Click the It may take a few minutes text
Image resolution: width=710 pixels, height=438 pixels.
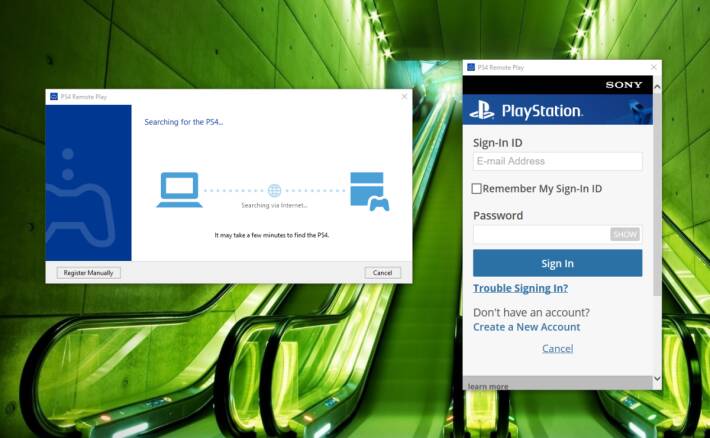point(272,235)
